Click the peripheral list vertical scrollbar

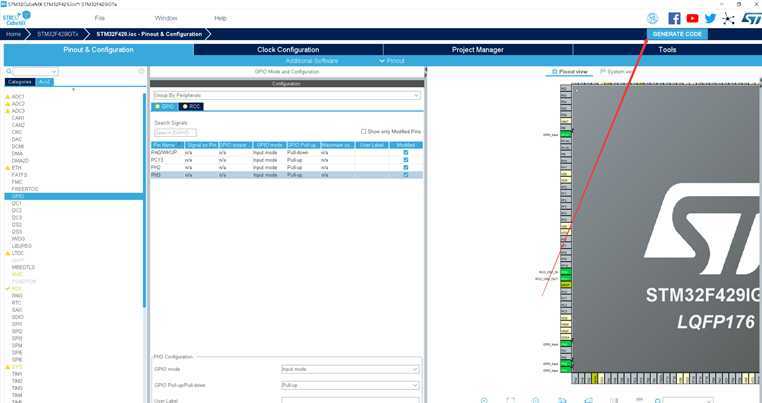[144, 199]
